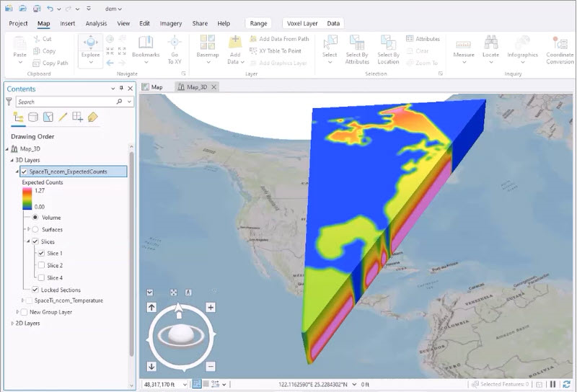Open the Insert ribbon tab
The width and height of the screenshot is (577, 392).
click(67, 24)
